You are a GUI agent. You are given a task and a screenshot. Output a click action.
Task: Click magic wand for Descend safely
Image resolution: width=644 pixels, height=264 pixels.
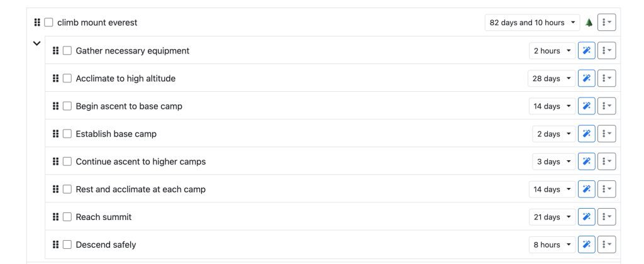click(586, 245)
